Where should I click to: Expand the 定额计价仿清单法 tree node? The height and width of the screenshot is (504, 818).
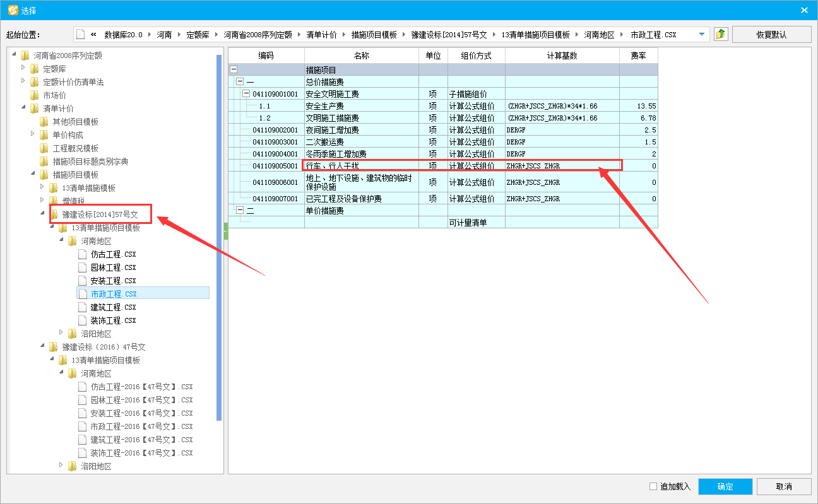pos(24,81)
